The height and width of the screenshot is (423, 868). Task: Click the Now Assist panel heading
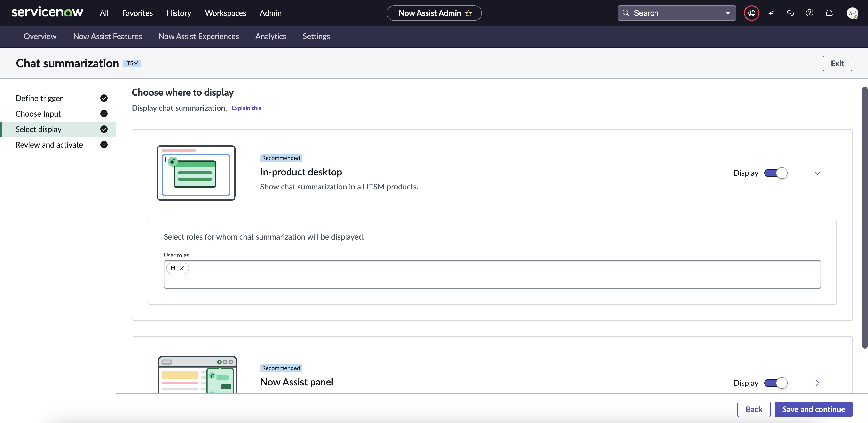coord(297,382)
